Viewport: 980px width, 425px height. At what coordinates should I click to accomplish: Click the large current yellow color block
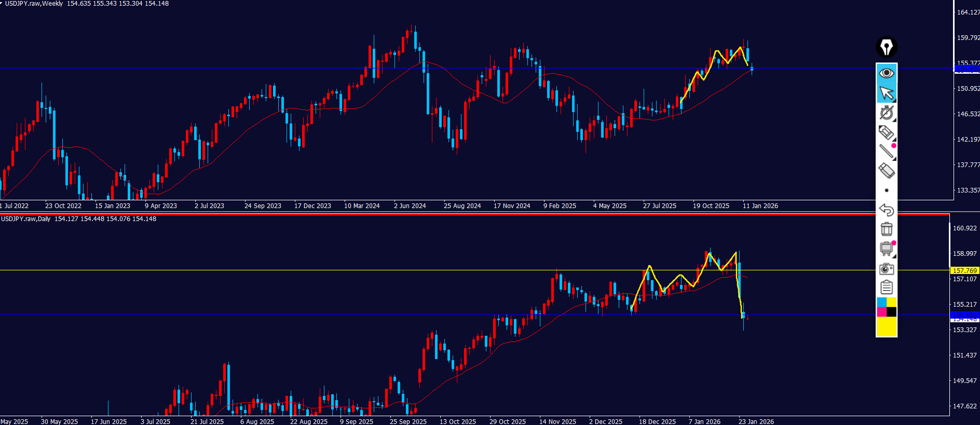[887, 327]
